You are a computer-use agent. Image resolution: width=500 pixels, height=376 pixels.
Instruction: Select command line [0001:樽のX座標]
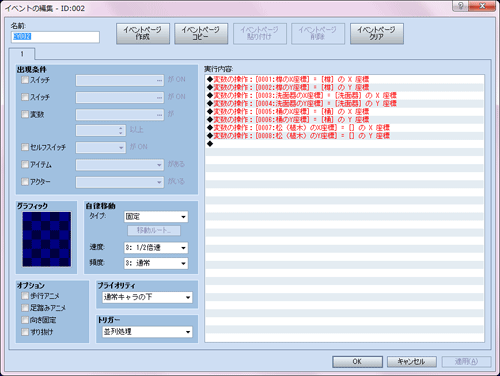point(344,79)
